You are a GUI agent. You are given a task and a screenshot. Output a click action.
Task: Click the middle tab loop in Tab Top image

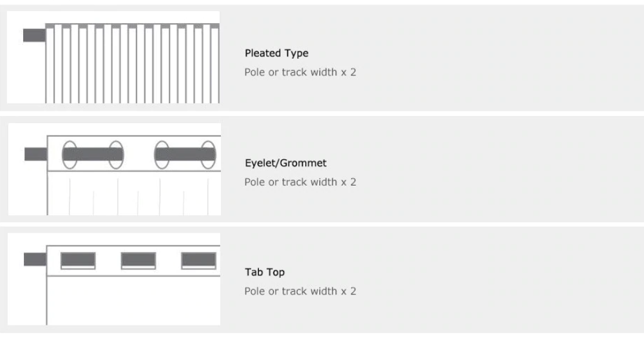click(x=138, y=261)
